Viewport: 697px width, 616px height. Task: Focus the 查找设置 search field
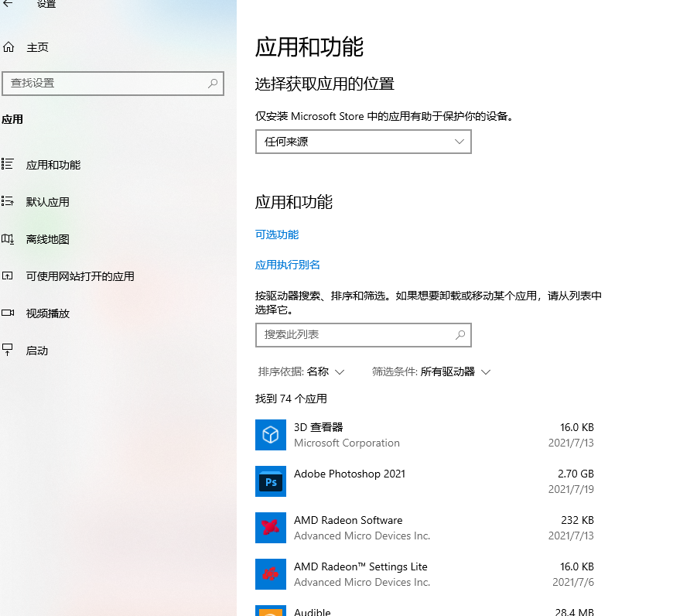113,83
